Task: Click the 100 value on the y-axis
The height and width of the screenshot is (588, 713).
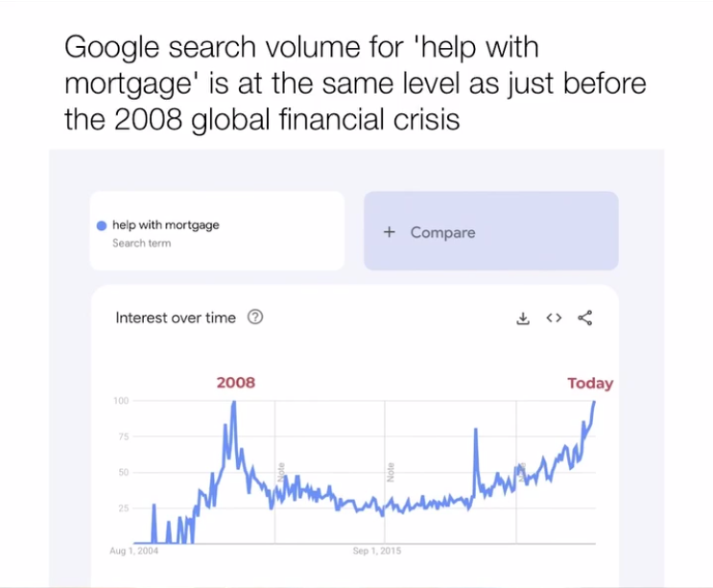Action: (x=121, y=400)
